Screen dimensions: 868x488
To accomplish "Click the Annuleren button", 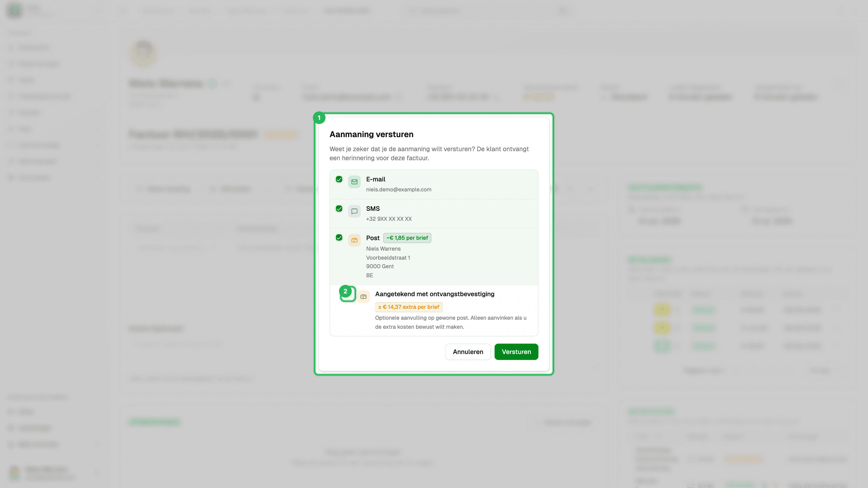I will point(468,352).
